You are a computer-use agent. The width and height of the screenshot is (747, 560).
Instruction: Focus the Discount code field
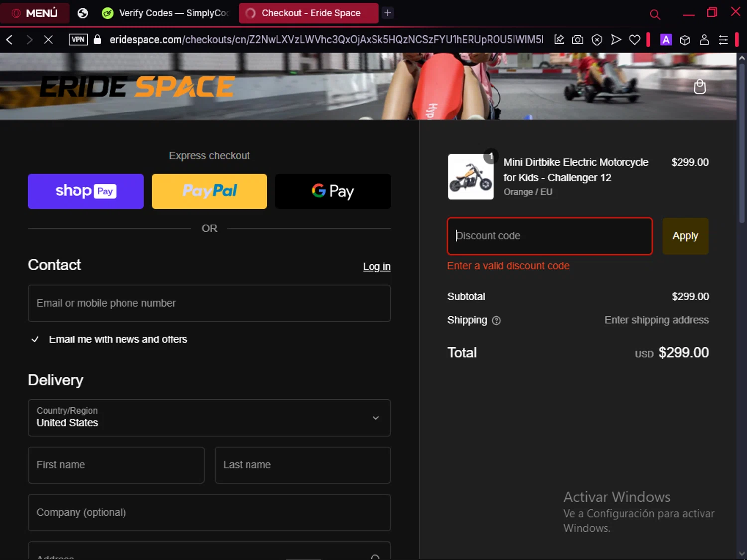(550, 236)
